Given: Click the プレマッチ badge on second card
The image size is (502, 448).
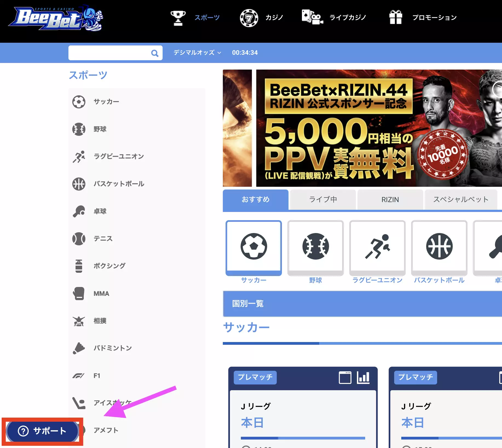Looking at the screenshot, I should [416, 377].
